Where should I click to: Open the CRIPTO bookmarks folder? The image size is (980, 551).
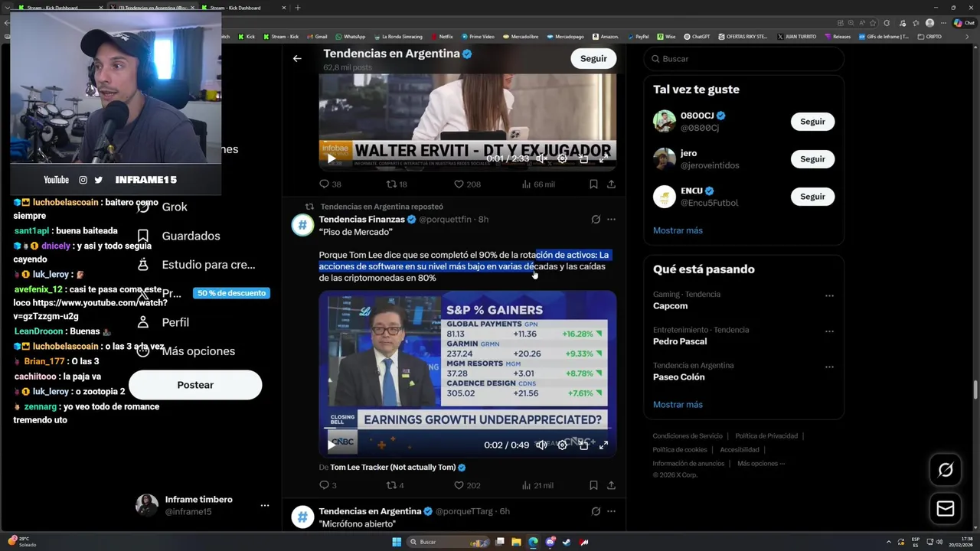(x=929, y=36)
